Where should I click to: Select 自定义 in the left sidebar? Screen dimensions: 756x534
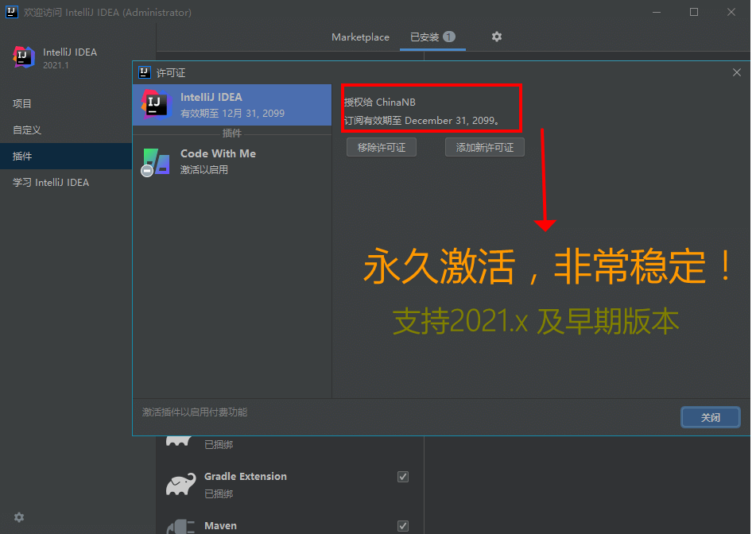click(x=29, y=130)
